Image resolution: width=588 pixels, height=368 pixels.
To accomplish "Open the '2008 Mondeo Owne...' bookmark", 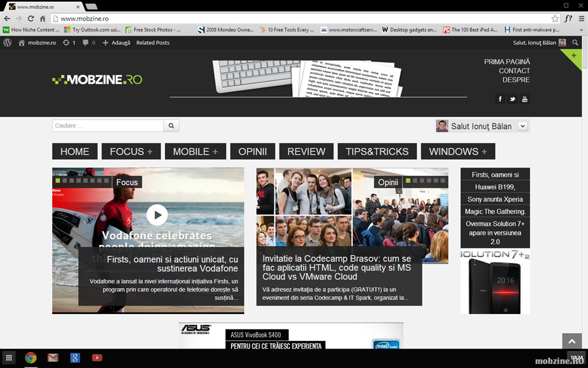I will click(x=226, y=30).
